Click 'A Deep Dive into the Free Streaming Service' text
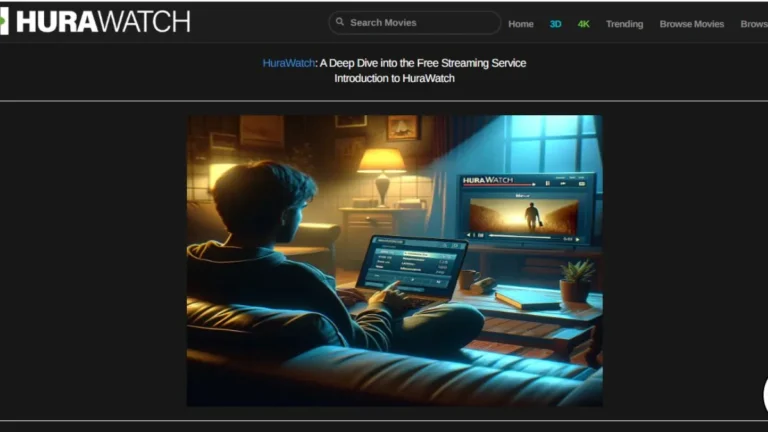The width and height of the screenshot is (768, 432). click(423, 63)
